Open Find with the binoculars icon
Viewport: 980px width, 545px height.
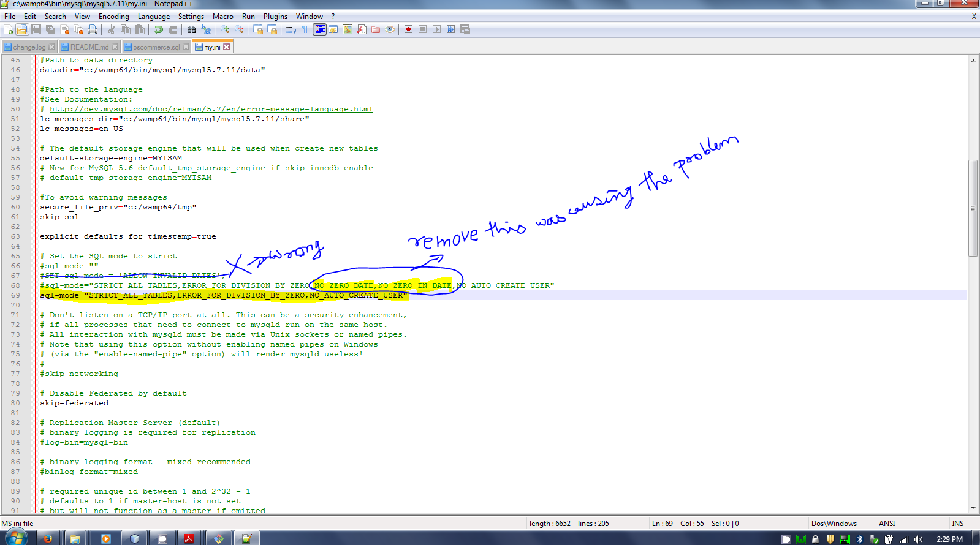click(192, 29)
